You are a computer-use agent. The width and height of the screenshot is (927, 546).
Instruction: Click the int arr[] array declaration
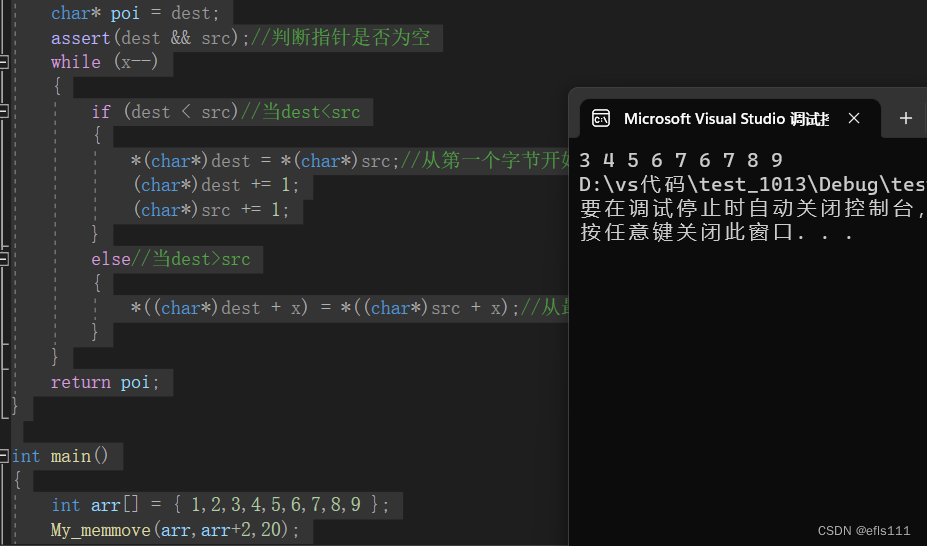pyautogui.click(x=220, y=505)
